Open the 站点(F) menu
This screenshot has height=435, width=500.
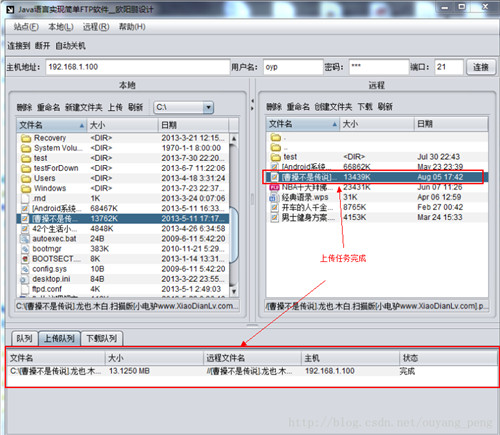26,27
